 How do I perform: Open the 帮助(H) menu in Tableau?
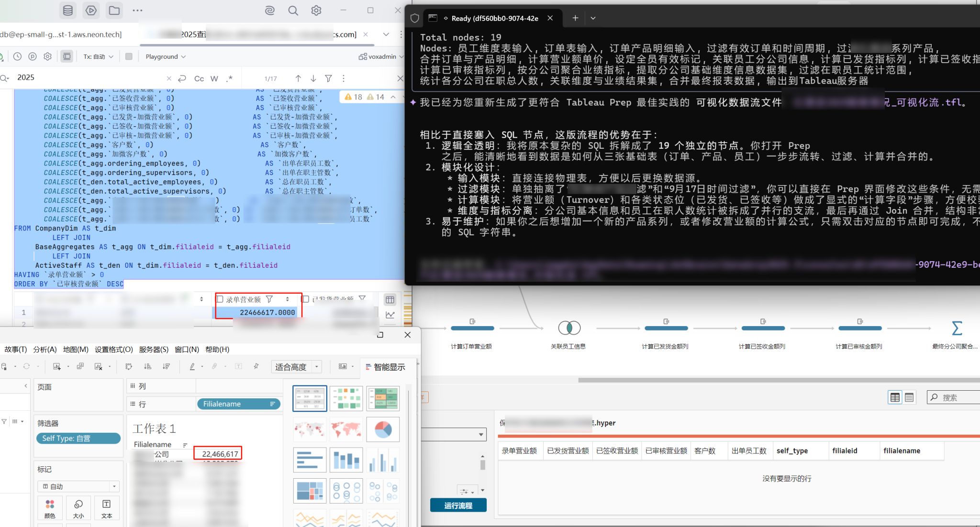click(217, 350)
